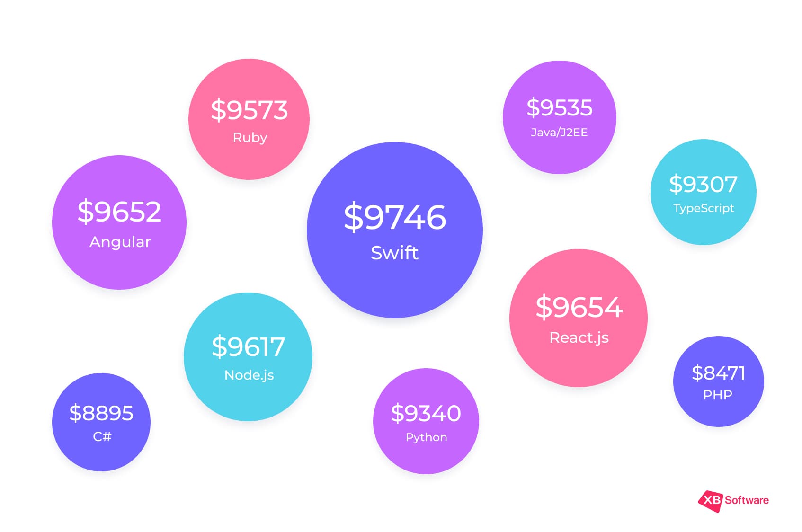
Task: Click the Angular label text
Action: click(120, 242)
